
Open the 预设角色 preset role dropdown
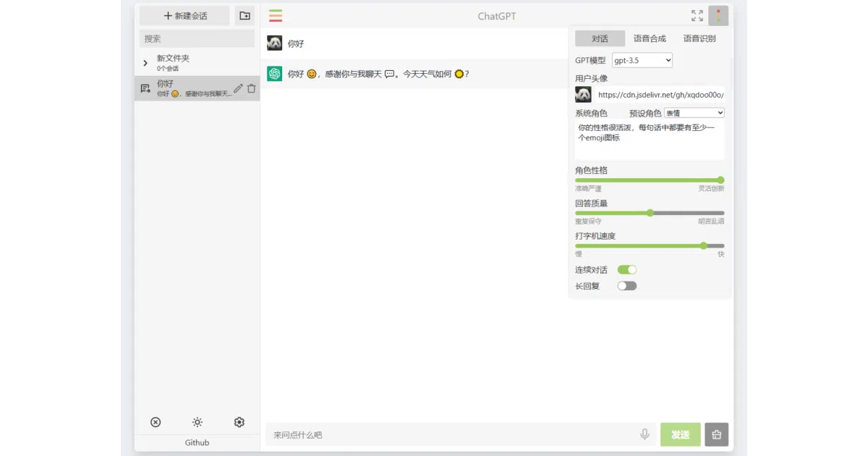(x=694, y=113)
